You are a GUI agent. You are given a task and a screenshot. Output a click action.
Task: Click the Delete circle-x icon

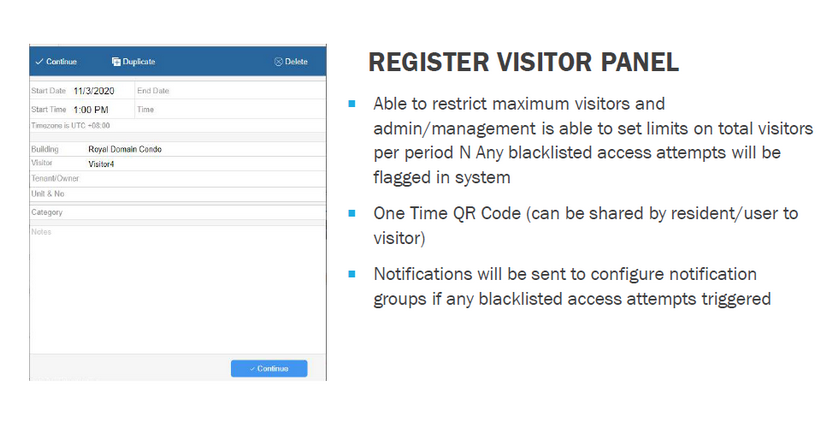pyautogui.click(x=278, y=62)
